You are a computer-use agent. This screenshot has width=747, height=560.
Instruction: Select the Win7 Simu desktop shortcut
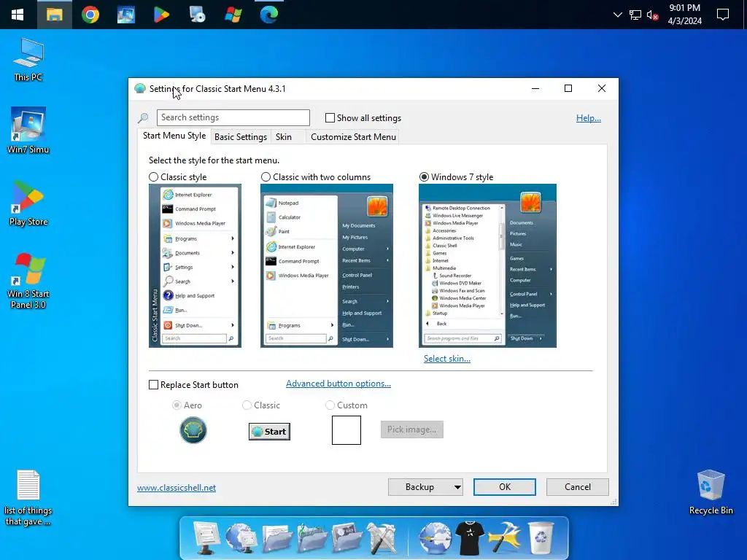[x=28, y=131]
